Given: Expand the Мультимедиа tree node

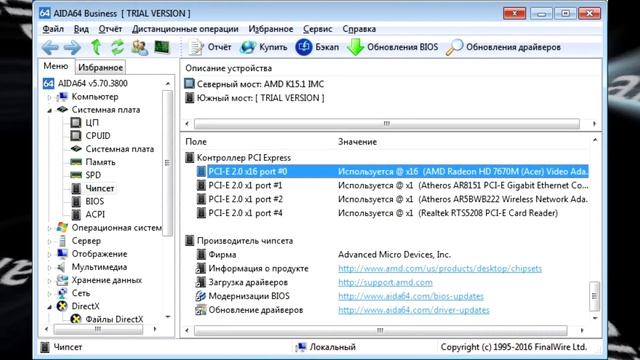Looking at the screenshot, I should [49, 267].
